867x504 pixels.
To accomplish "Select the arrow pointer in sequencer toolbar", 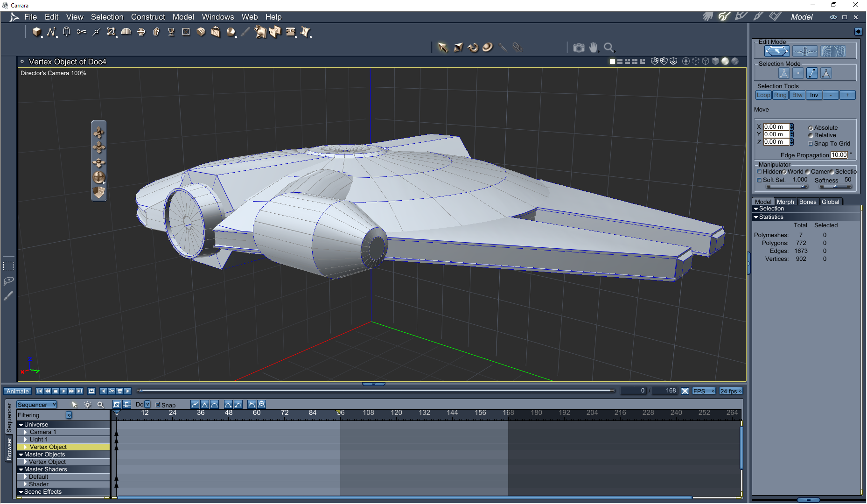I will click(74, 405).
